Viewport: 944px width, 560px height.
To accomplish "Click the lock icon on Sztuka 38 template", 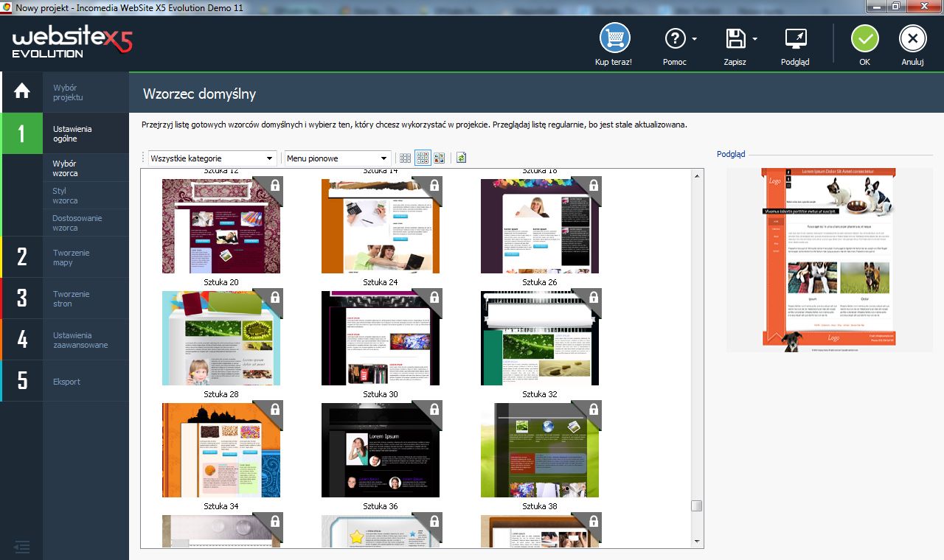I will coord(593,521).
